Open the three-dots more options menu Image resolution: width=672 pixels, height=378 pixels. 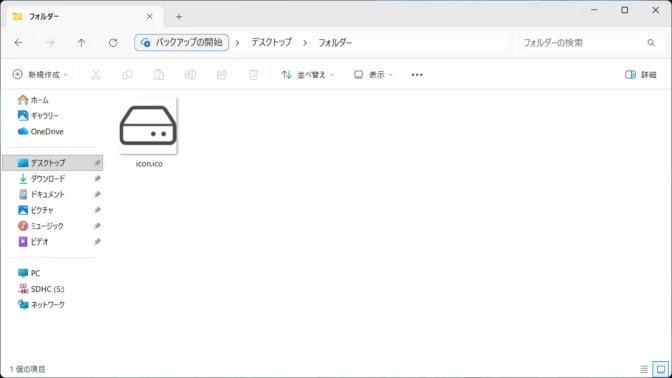point(417,75)
